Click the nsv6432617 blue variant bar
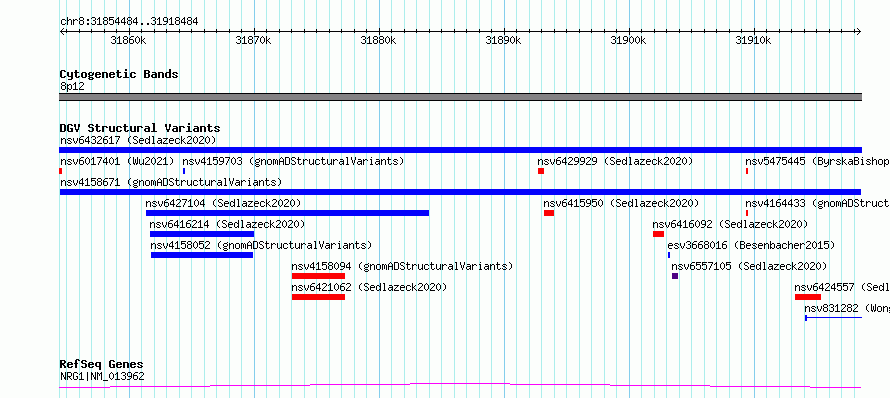Viewport: 890px width, 398px height. [460, 150]
